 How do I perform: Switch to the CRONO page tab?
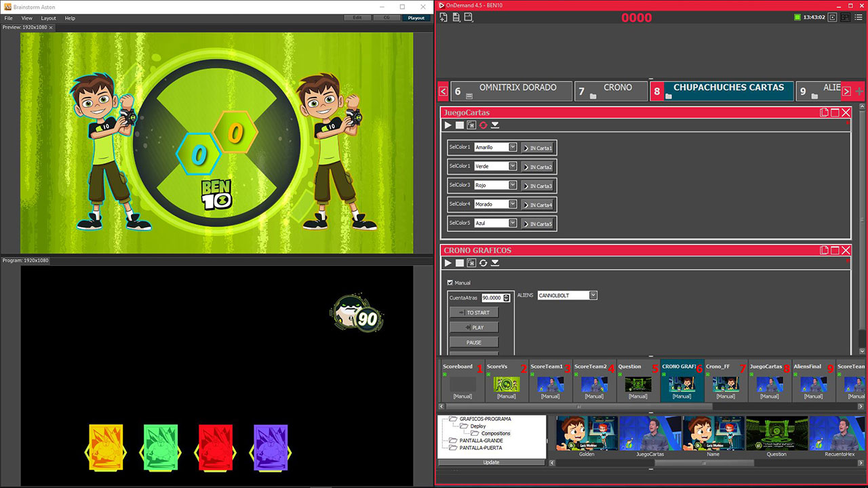[610, 91]
